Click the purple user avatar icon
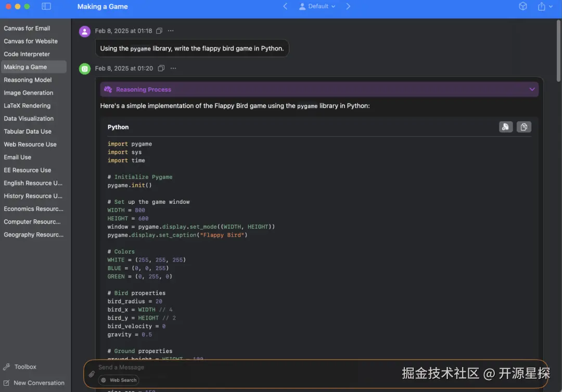Viewport: 562px width, 392px height. 85,32
